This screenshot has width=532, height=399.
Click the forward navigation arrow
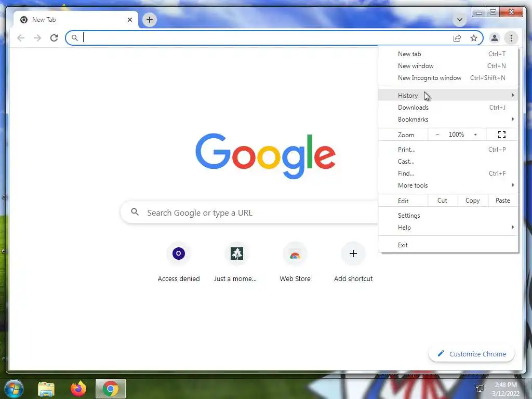point(37,38)
